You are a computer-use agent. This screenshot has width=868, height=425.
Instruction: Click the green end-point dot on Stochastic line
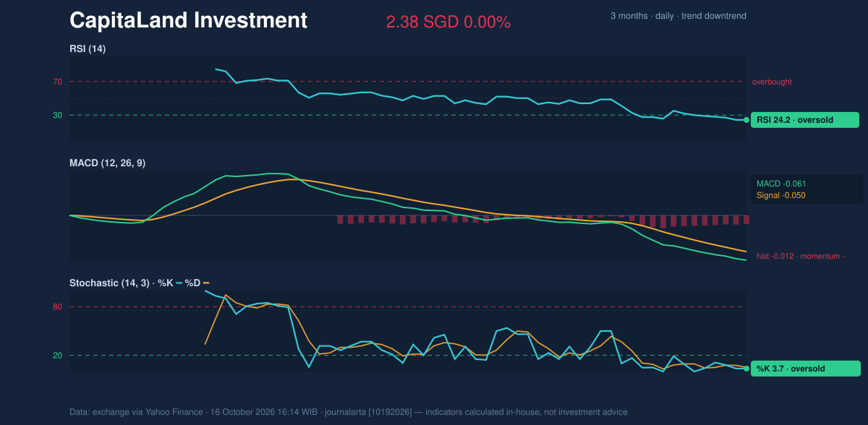click(x=746, y=369)
